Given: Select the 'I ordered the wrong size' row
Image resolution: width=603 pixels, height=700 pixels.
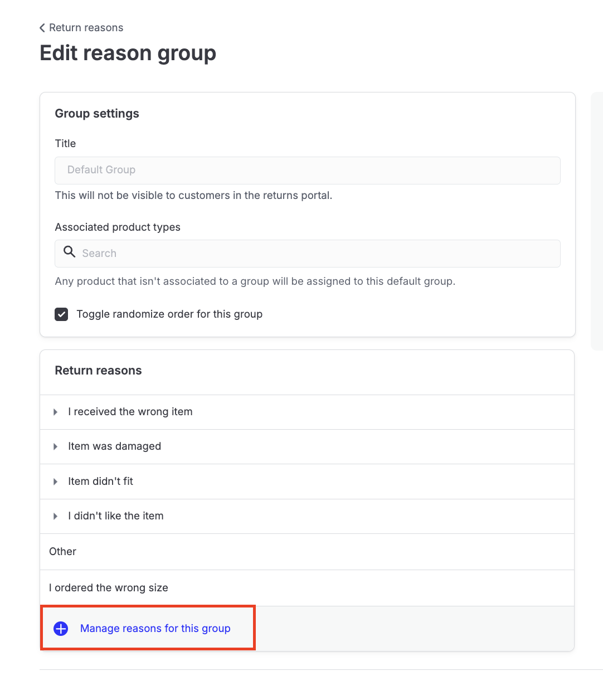Looking at the screenshot, I should [109, 588].
